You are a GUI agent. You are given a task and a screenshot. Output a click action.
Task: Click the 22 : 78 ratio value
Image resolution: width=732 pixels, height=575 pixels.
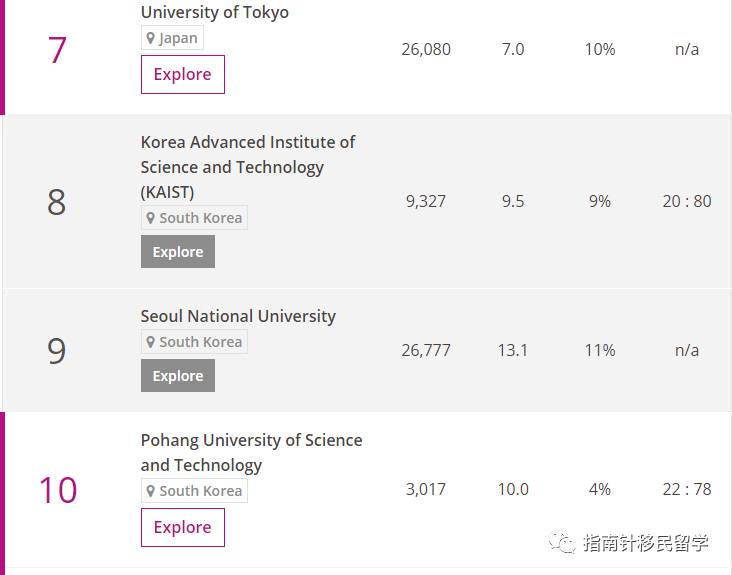pos(687,489)
